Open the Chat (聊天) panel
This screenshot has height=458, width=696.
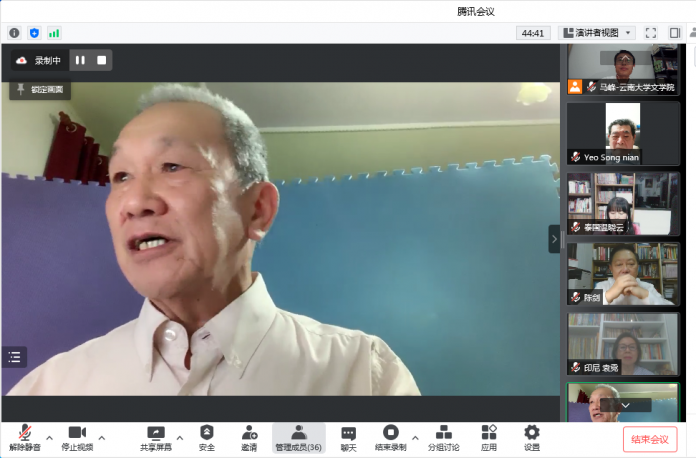[348, 437]
